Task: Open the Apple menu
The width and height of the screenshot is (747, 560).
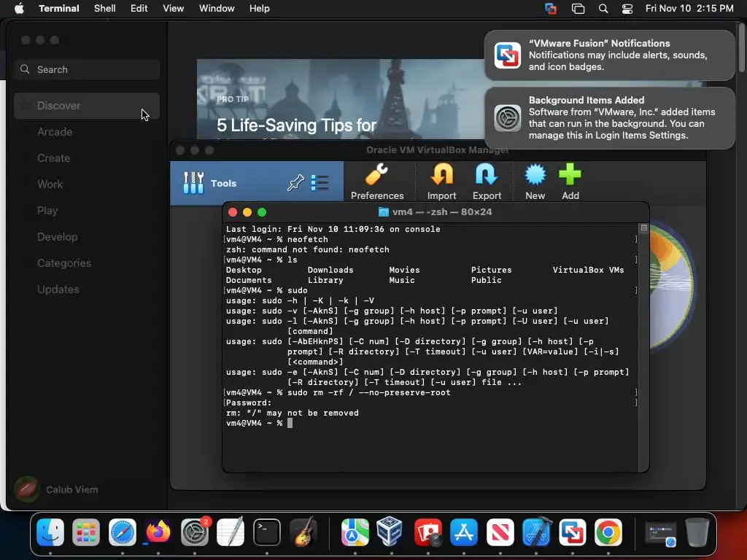Action: [x=19, y=8]
